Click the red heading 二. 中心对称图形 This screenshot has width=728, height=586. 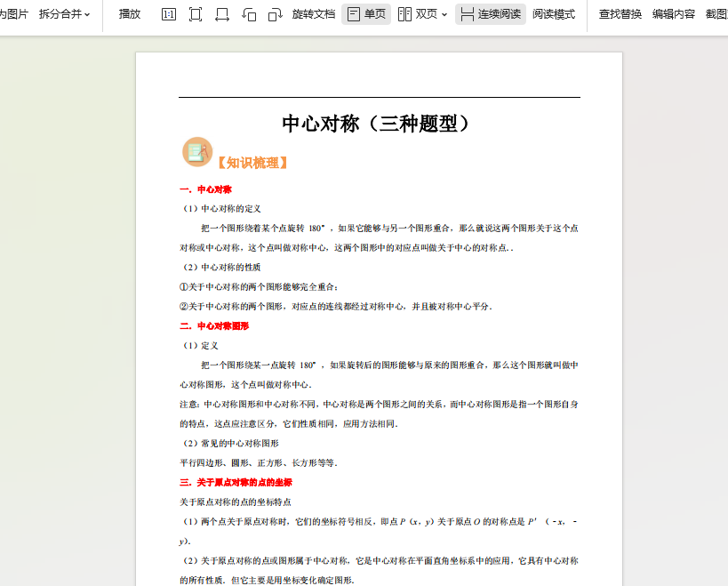point(214,326)
